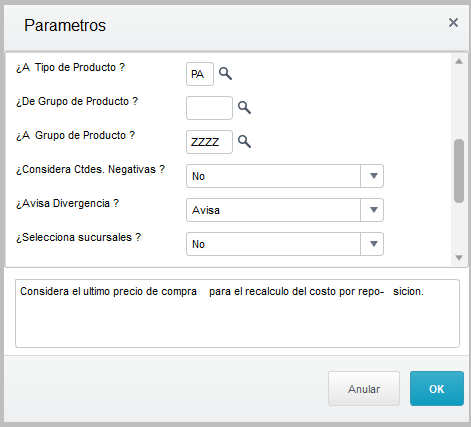Viewport: 471px width, 427px height.
Task: Cancel using the Anular button
Action: tap(364, 389)
